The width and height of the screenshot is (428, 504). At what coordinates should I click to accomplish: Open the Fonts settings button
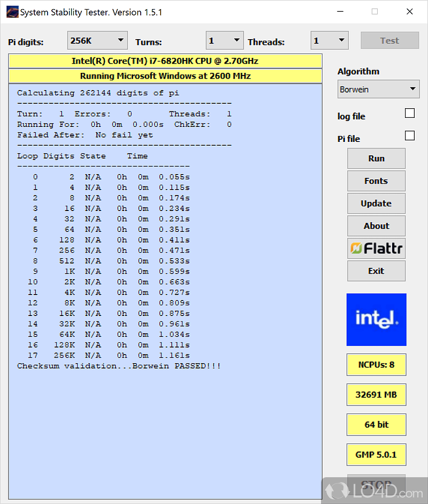[x=376, y=181]
